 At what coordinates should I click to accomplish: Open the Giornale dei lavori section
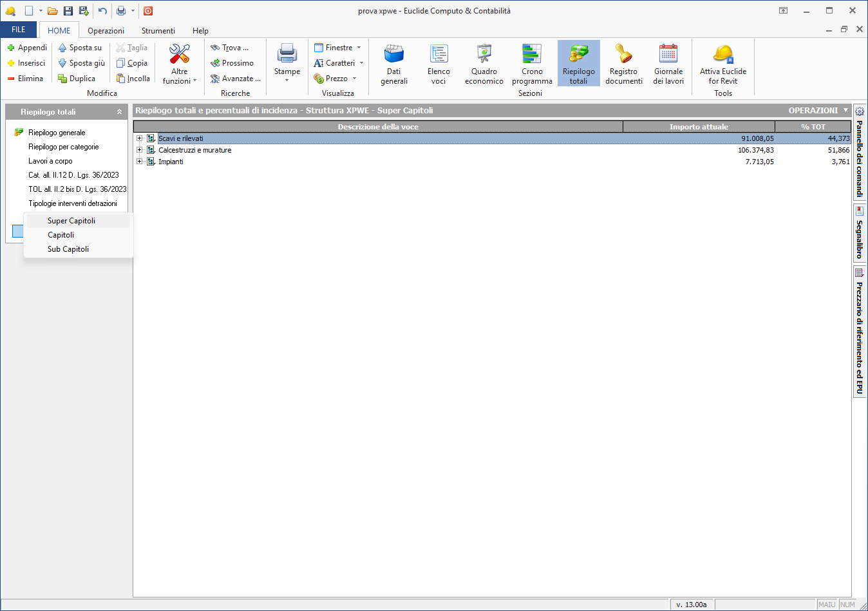668,63
